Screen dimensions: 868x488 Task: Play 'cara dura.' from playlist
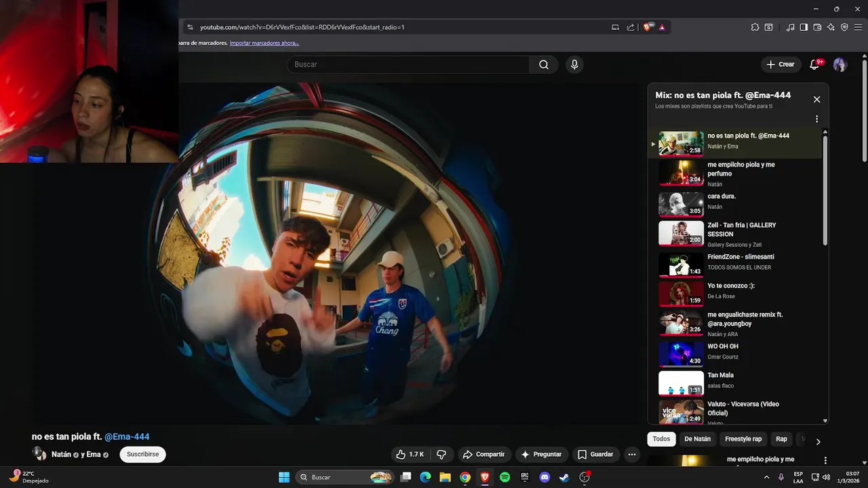[x=734, y=203]
